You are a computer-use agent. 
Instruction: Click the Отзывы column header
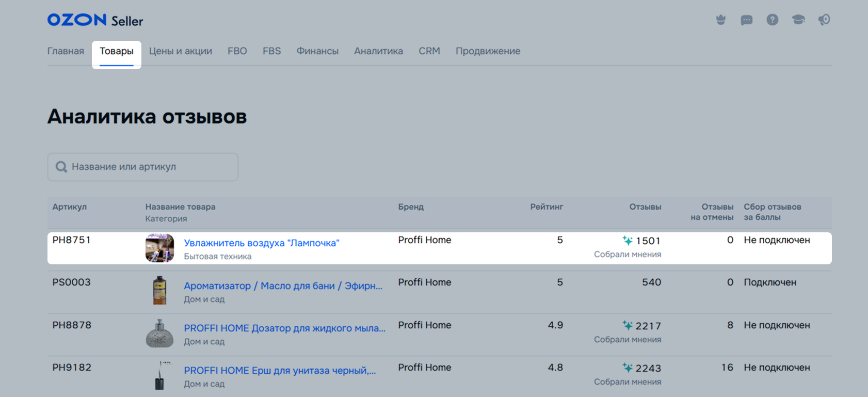645,207
